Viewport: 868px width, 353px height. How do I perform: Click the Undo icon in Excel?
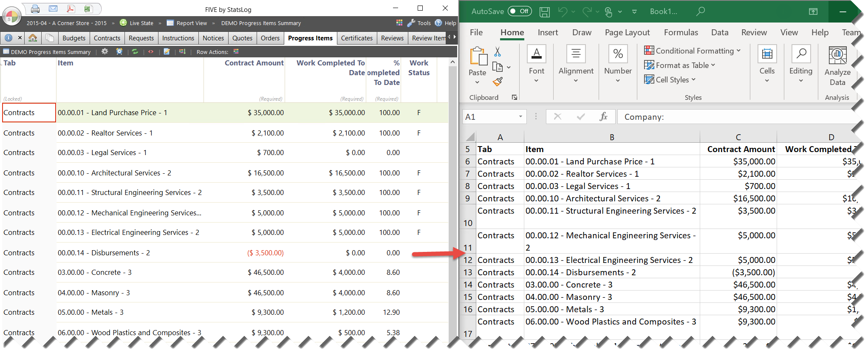[563, 11]
